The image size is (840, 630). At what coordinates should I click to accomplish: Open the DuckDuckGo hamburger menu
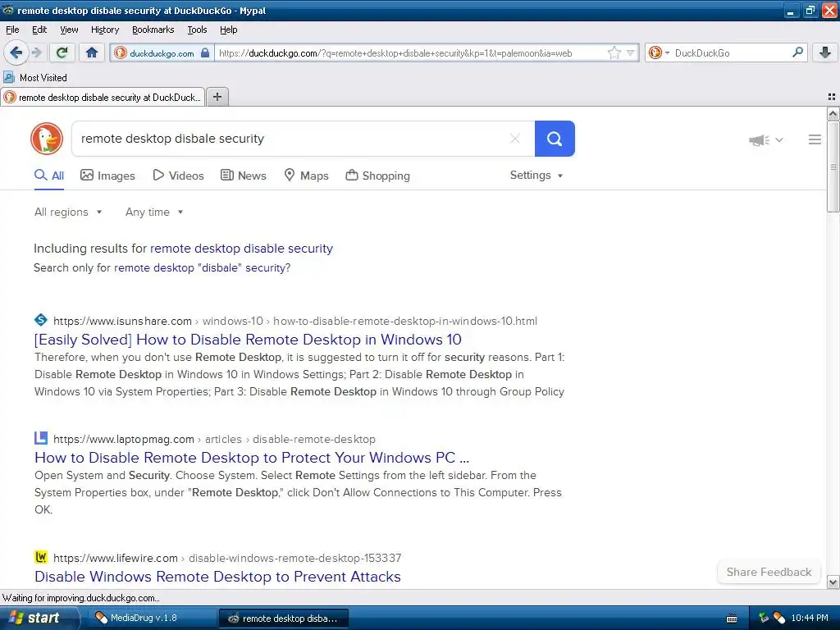815,139
